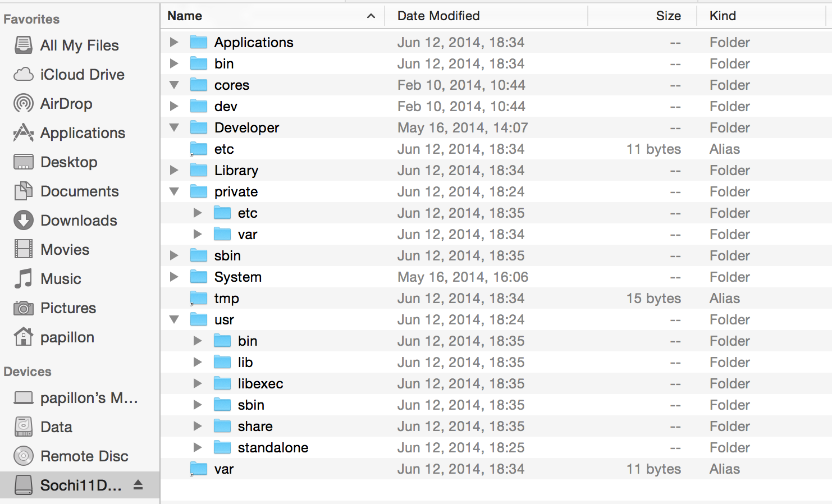832x504 pixels.
Task: Click the Size column header
Action: (668, 16)
